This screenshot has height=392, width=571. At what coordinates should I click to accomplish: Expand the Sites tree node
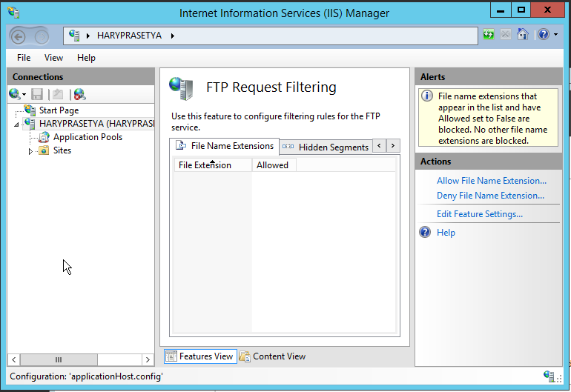point(30,151)
